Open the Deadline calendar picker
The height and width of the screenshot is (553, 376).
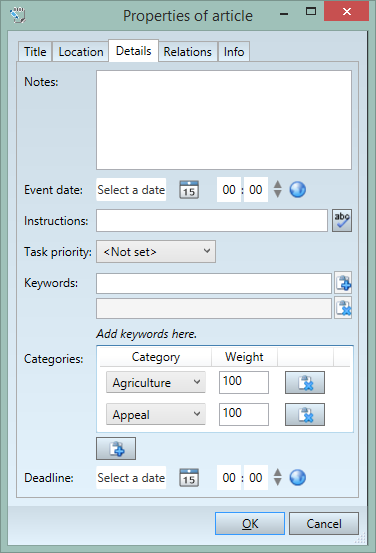[189, 478]
